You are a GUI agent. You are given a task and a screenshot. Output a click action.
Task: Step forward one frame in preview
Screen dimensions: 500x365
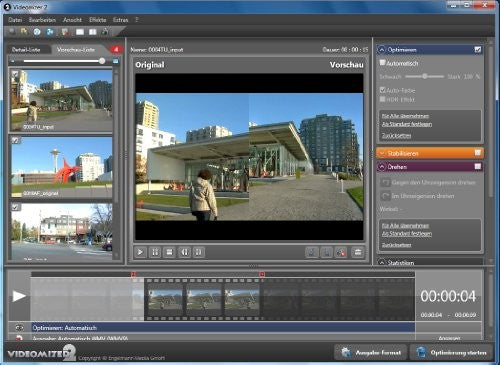pos(199,252)
